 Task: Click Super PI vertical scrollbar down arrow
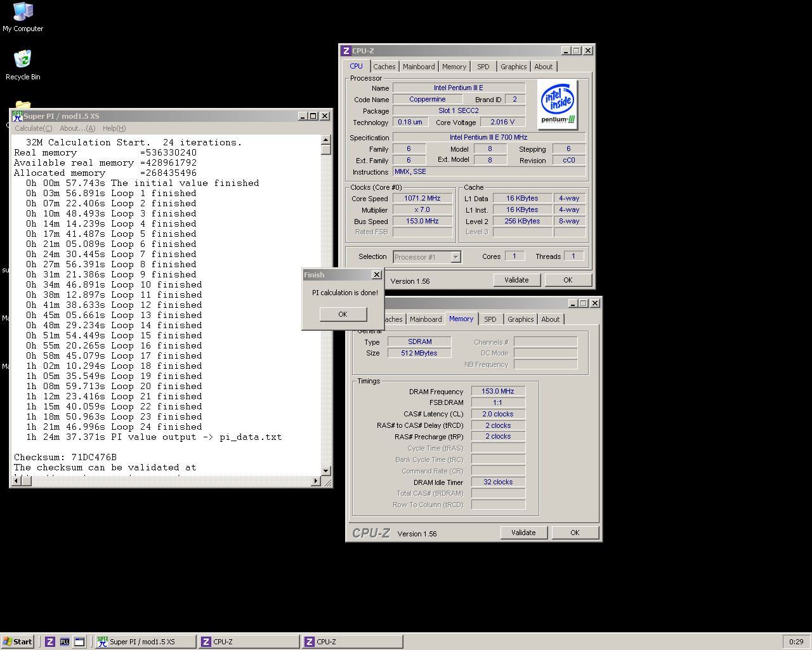pos(326,471)
